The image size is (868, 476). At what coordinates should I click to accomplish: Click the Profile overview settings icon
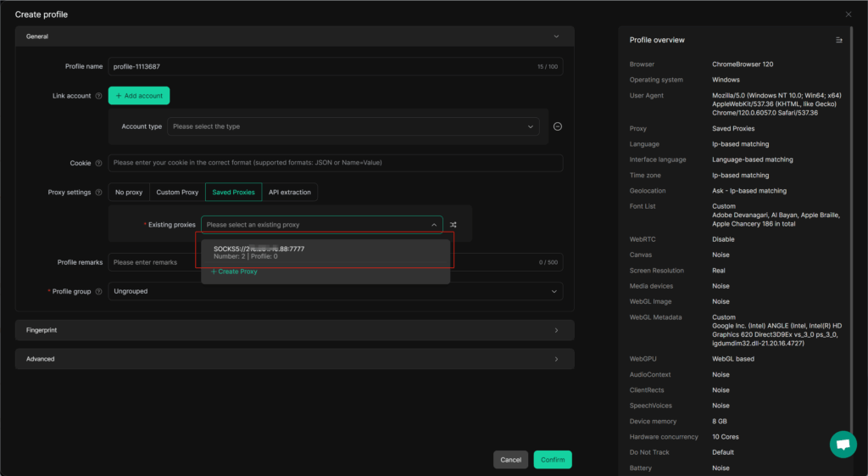point(838,40)
